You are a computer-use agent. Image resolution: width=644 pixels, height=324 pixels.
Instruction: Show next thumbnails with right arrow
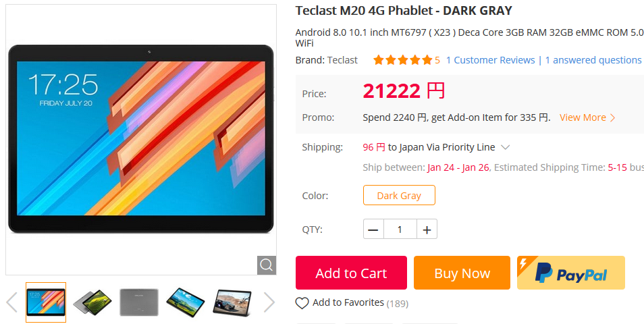pos(269,302)
